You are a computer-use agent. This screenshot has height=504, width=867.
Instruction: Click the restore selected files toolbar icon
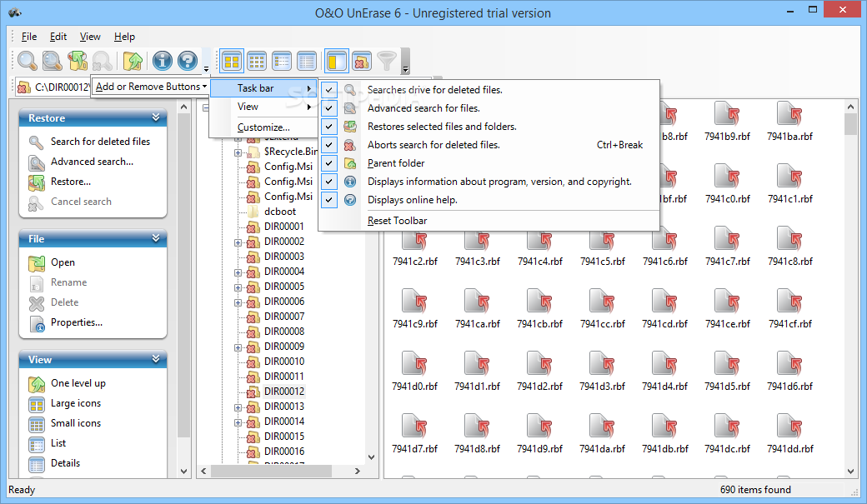coord(78,61)
